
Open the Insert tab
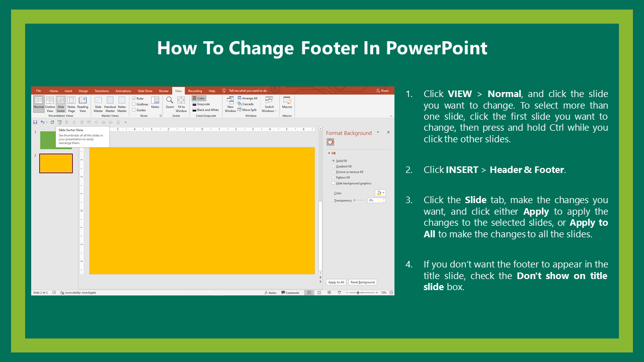(68, 91)
